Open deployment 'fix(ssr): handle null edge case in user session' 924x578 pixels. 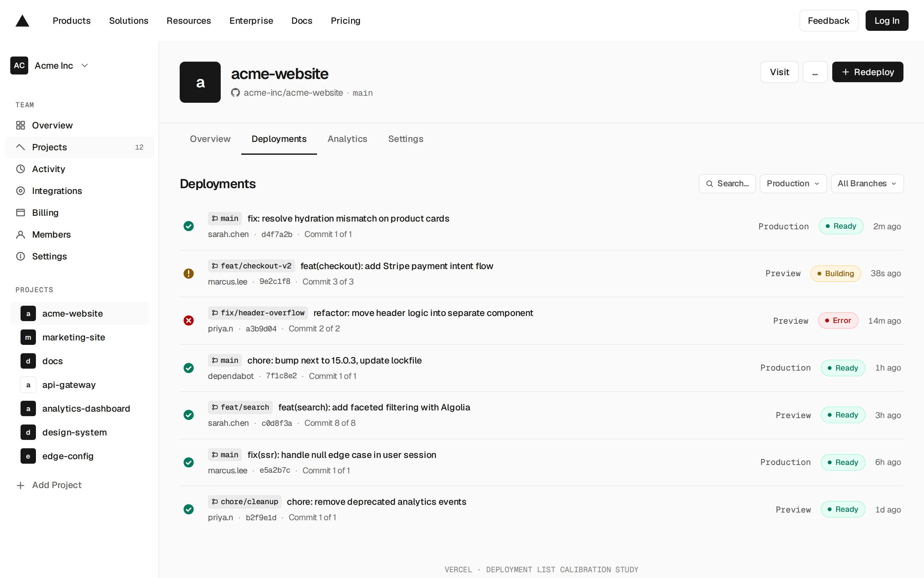342,455
